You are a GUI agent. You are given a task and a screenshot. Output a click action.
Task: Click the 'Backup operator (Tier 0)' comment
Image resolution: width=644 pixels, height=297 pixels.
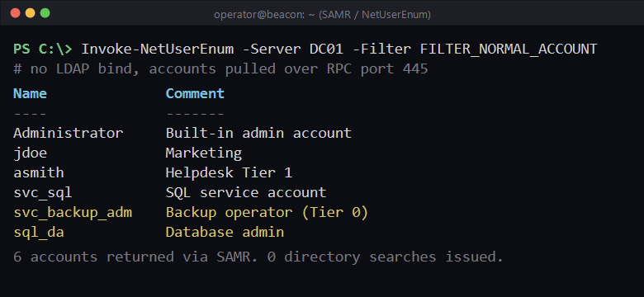click(267, 213)
